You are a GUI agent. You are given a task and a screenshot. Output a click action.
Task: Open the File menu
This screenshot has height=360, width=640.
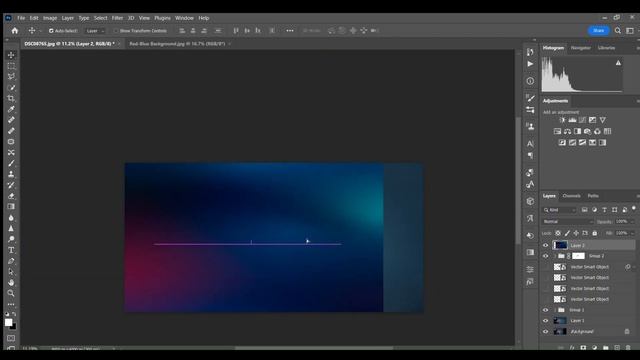click(21, 18)
